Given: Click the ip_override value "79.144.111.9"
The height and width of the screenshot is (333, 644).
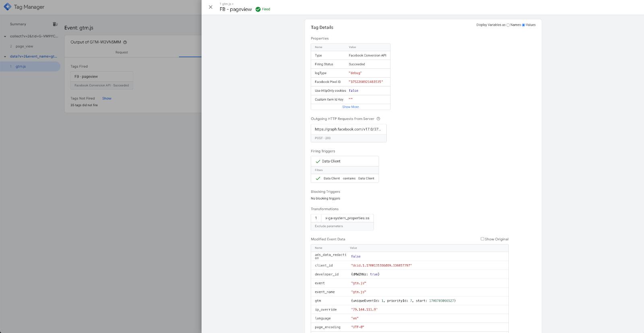Looking at the screenshot, I should coord(364,310).
